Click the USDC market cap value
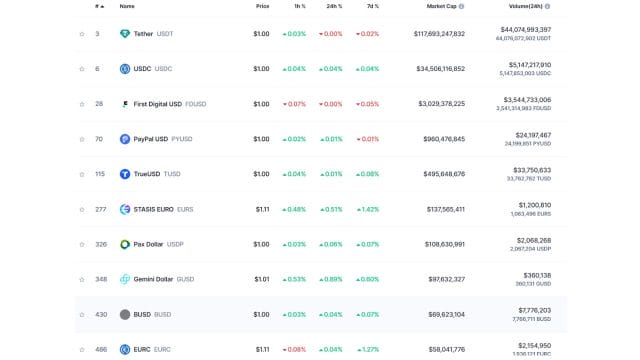The height and width of the screenshot is (360, 640). 440,69
